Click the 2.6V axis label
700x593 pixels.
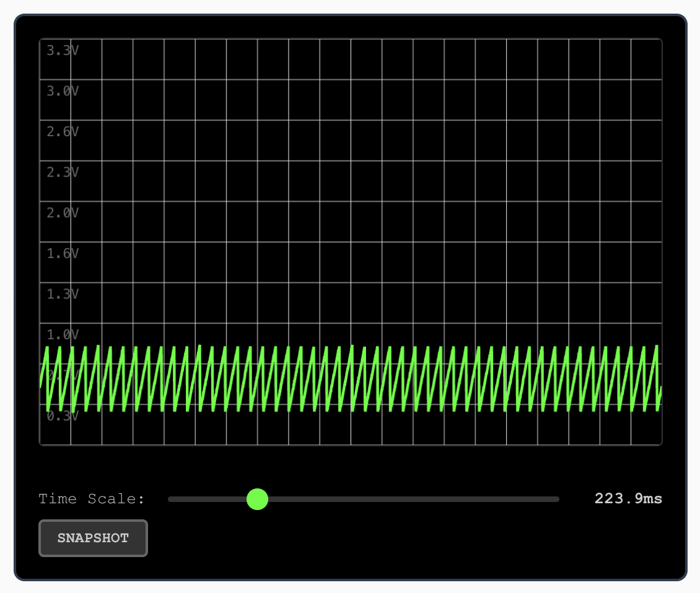[x=63, y=132]
